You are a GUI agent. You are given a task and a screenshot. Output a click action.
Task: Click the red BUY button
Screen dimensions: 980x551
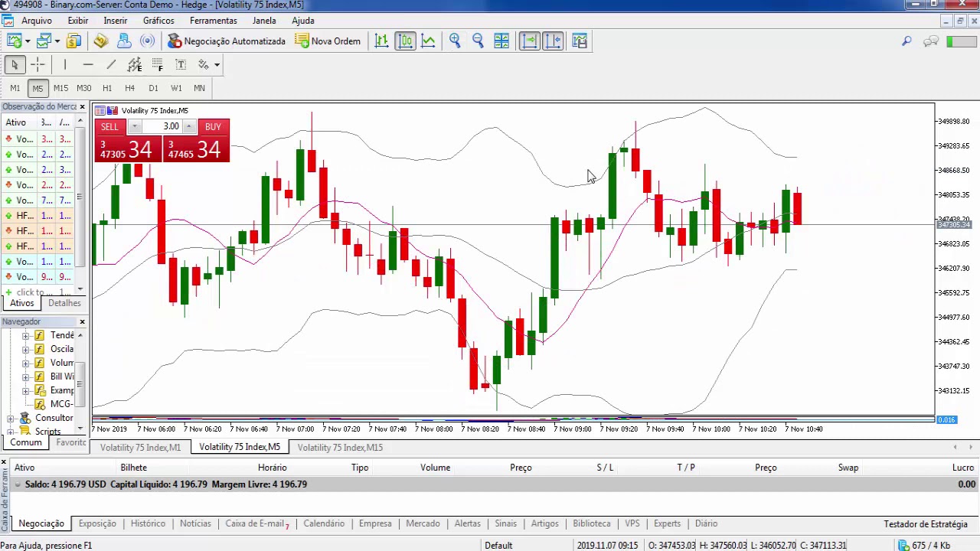point(213,126)
